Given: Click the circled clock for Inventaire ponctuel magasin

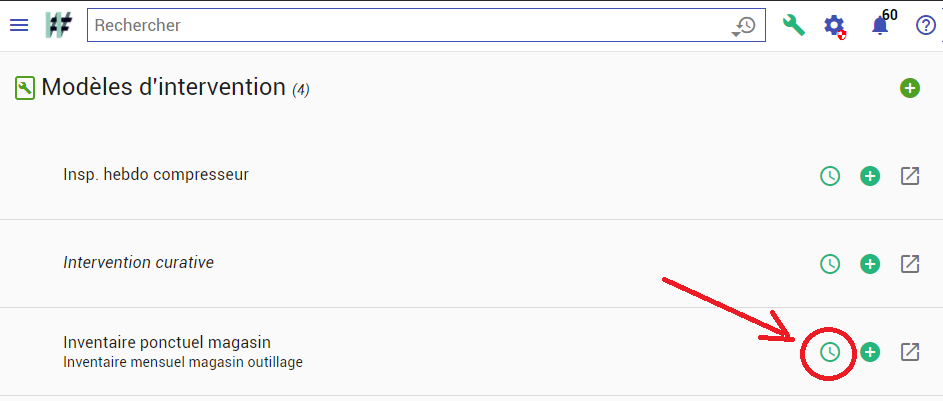Looking at the screenshot, I should (x=830, y=352).
